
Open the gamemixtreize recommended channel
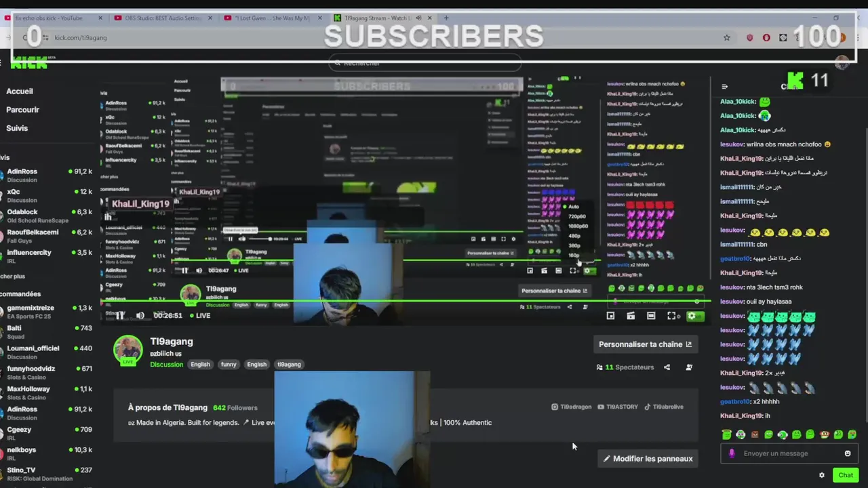[x=47, y=312]
